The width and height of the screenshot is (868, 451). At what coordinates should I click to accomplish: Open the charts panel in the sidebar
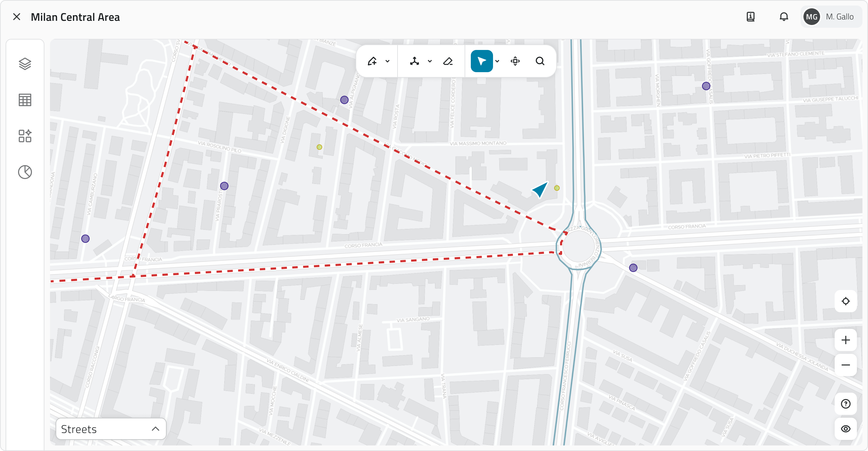pos(25,171)
